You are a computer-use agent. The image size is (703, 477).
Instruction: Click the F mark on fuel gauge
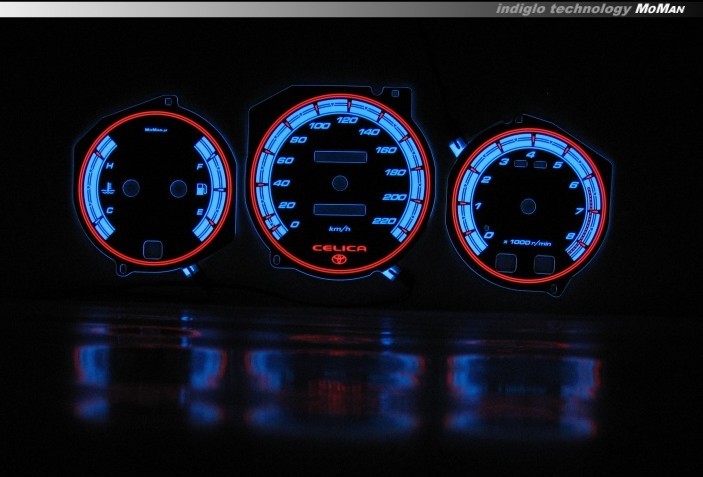click(200, 167)
